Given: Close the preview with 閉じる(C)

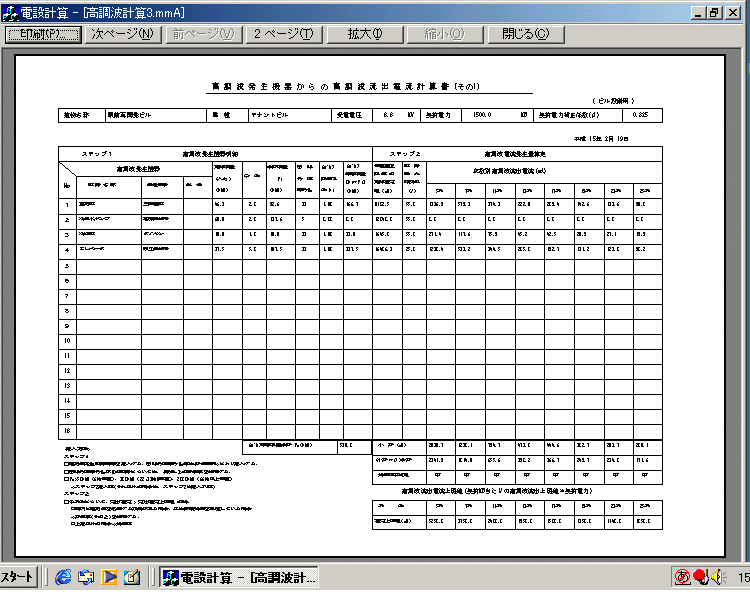Looking at the screenshot, I should click(x=526, y=34).
